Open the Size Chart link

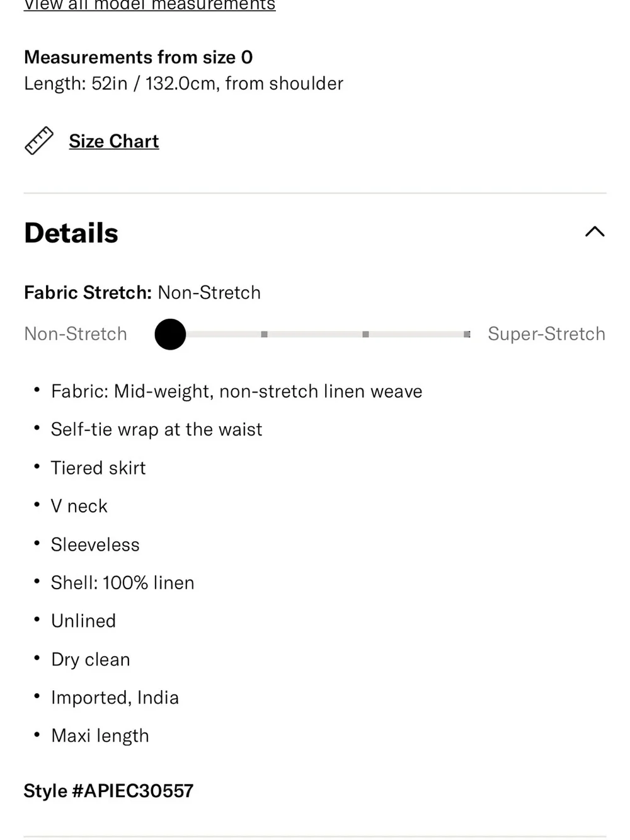click(113, 141)
